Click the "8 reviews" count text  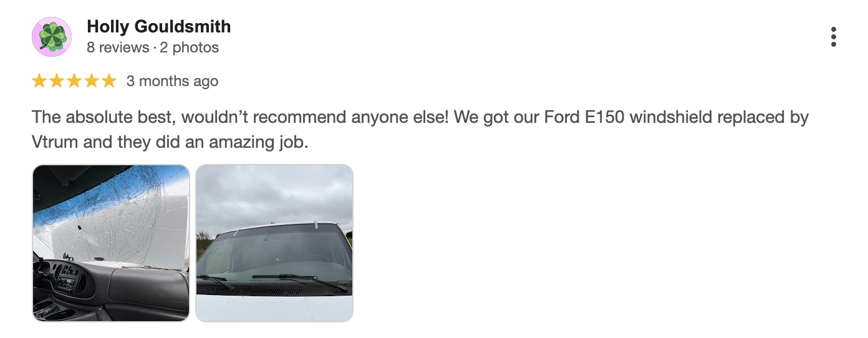pyautogui.click(x=118, y=47)
